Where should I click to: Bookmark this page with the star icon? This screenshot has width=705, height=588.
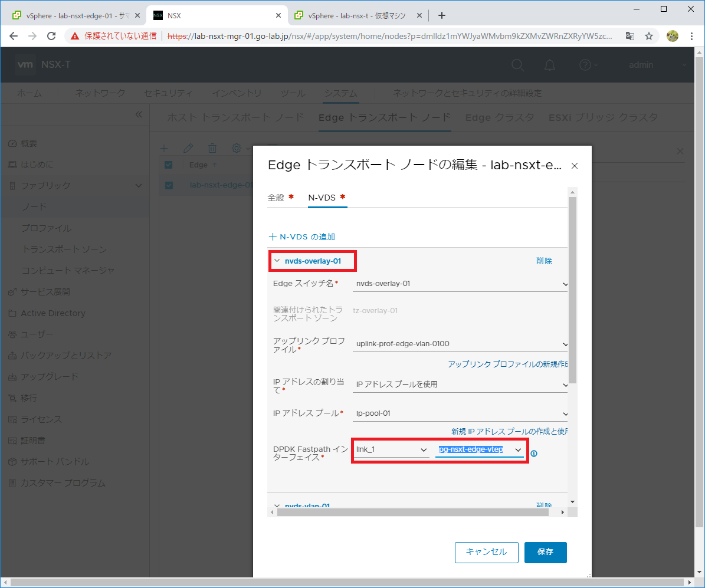coord(649,36)
